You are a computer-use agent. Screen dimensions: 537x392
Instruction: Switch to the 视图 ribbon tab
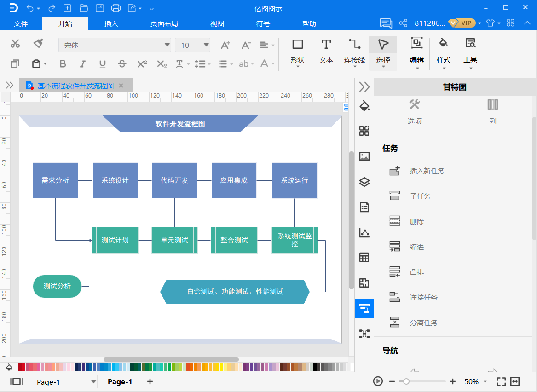217,23
